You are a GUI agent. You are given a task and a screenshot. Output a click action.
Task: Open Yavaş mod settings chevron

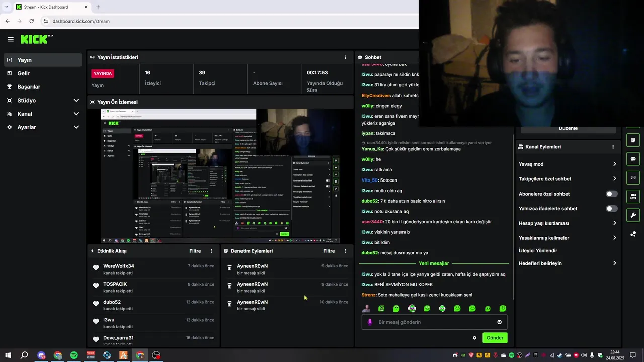(x=614, y=164)
